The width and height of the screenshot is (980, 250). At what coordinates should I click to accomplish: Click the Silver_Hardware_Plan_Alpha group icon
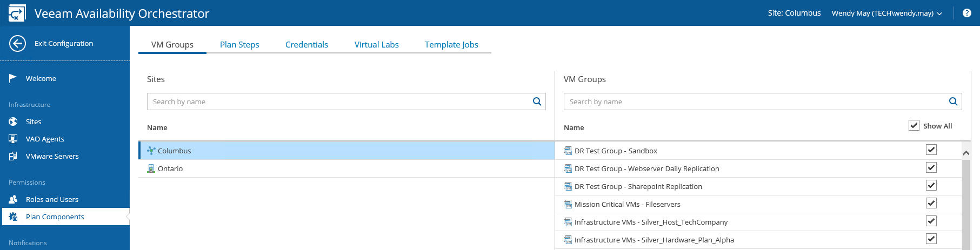(568, 240)
